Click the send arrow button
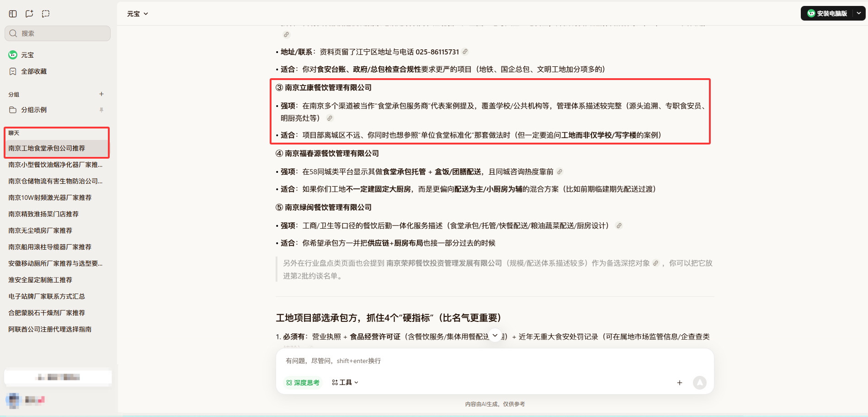This screenshot has width=868, height=417. (x=700, y=383)
